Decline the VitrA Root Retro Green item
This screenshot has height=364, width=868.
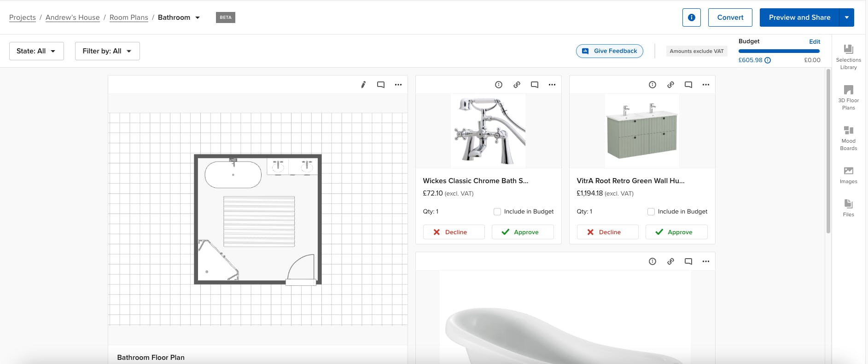pos(607,232)
